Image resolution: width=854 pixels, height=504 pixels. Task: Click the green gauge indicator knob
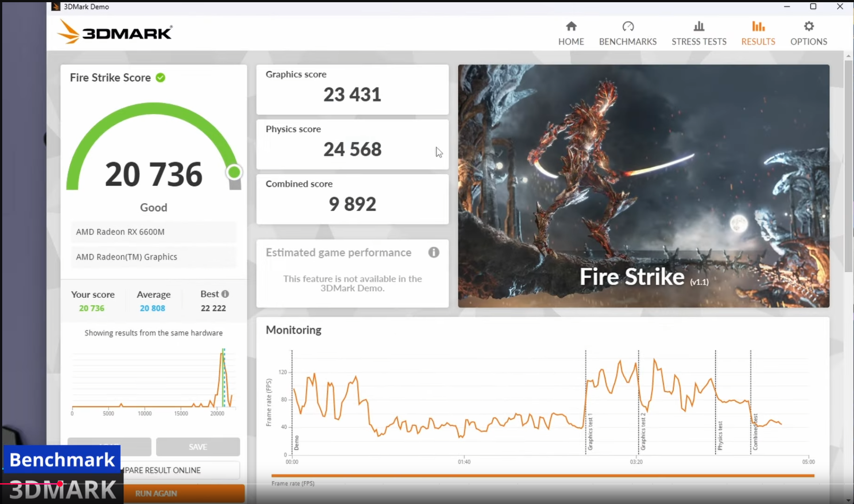coord(234,172)
